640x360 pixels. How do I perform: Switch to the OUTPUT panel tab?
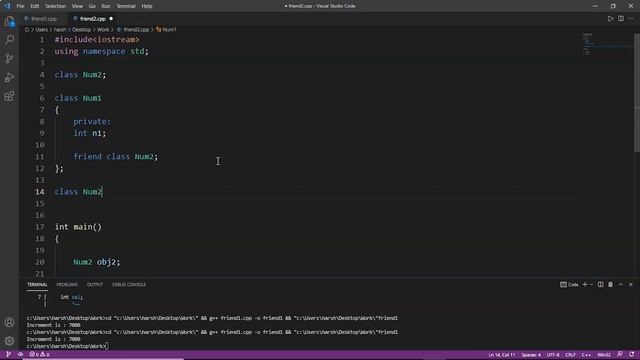(x=95, y=284)
